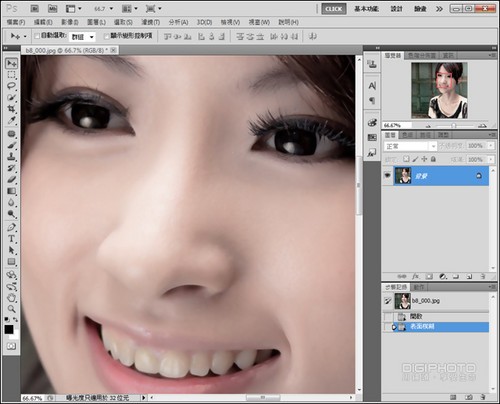Select the Blur tool

click(x=11, y=202)
